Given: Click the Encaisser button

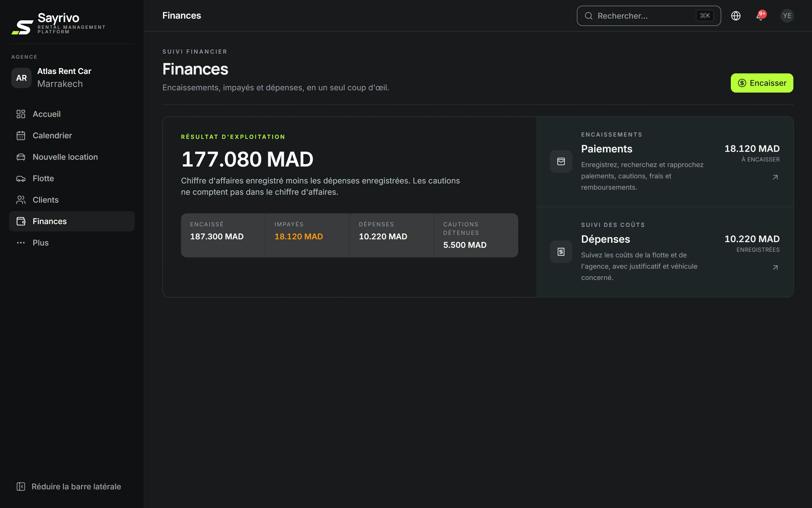Looking at the screenshot, I should 762,83.
